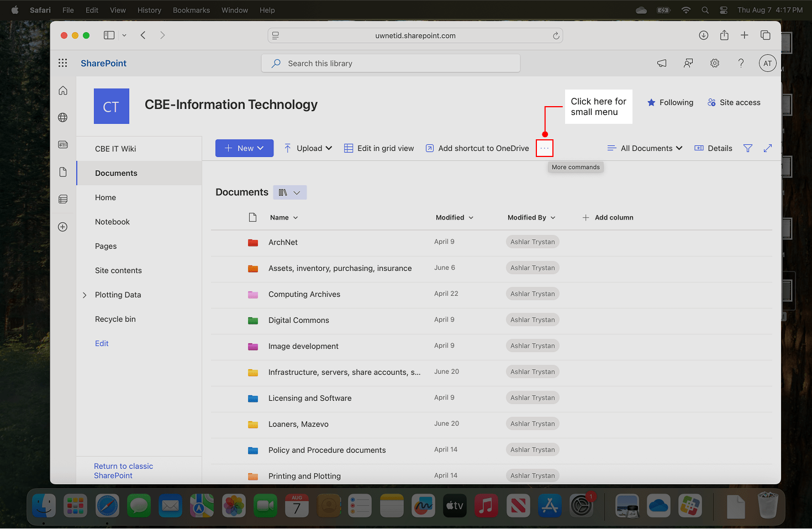The width and height of the screenshot is (812, 529).
Task: Expand the Plotting Data navigation node
Action: point(85,295)
